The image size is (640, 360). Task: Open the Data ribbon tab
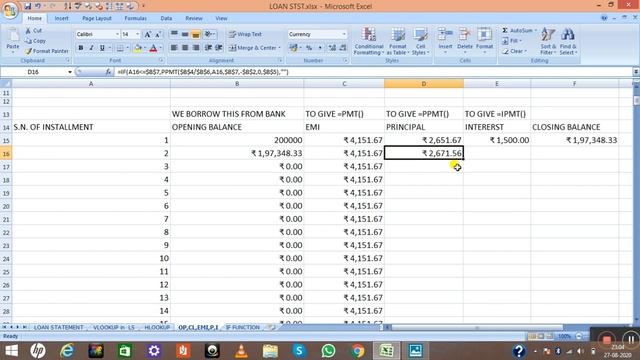(166, 18)
